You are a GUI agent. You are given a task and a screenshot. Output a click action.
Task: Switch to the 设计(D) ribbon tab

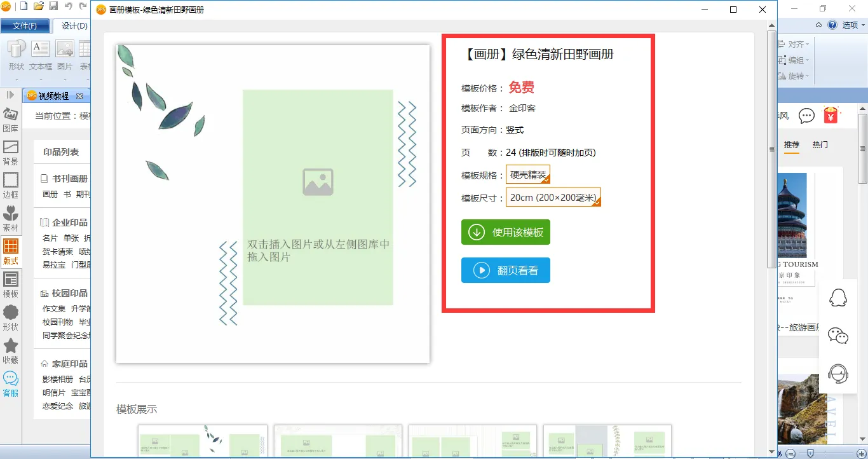74,26
